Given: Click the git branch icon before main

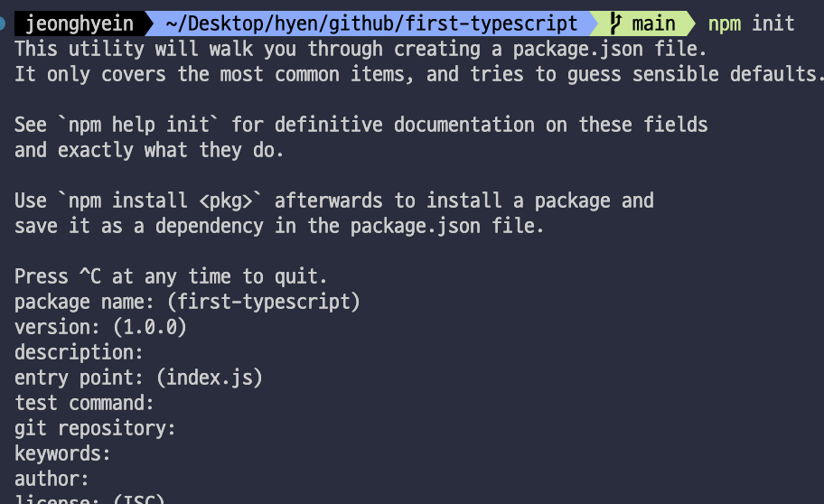Looking at the screenshot, I should (x=615, y=23).
